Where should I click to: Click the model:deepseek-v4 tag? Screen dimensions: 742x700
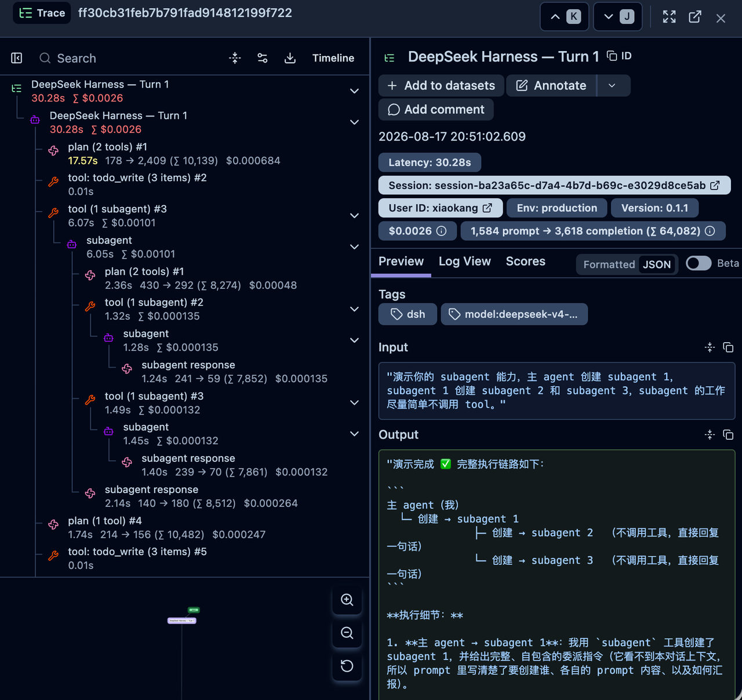(x=514, y=314)
